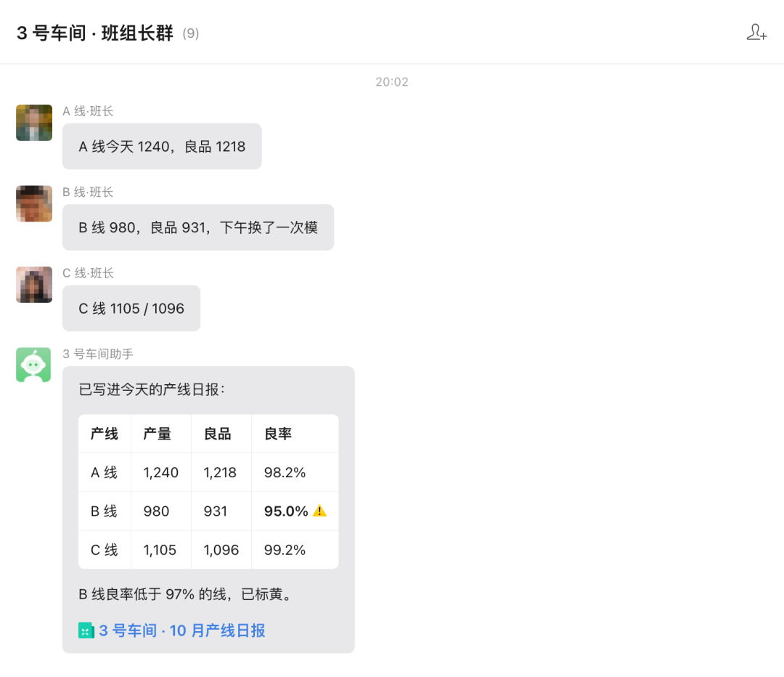Click the table header '产线'

(105, 434)
